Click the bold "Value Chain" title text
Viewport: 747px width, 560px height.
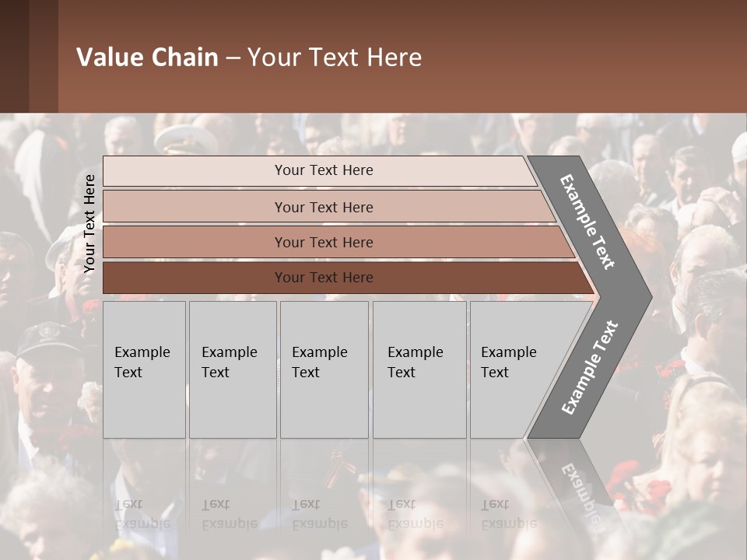pyautogui.click(x=147, y=58)
